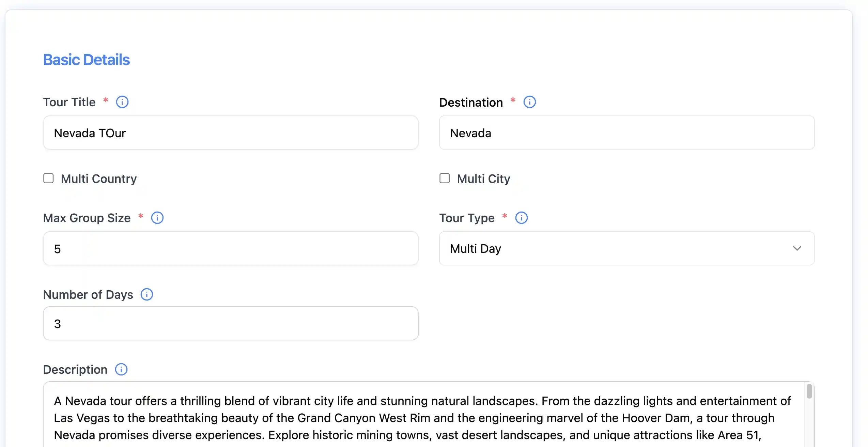This screenshot has width=868, height=447.
Task: Click the Tour Title info icon
Action: coord(122,102)
